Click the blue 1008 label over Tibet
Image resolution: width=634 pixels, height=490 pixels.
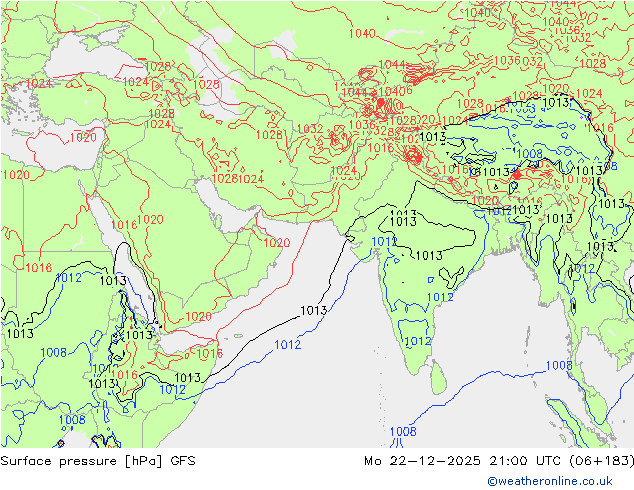529,154
